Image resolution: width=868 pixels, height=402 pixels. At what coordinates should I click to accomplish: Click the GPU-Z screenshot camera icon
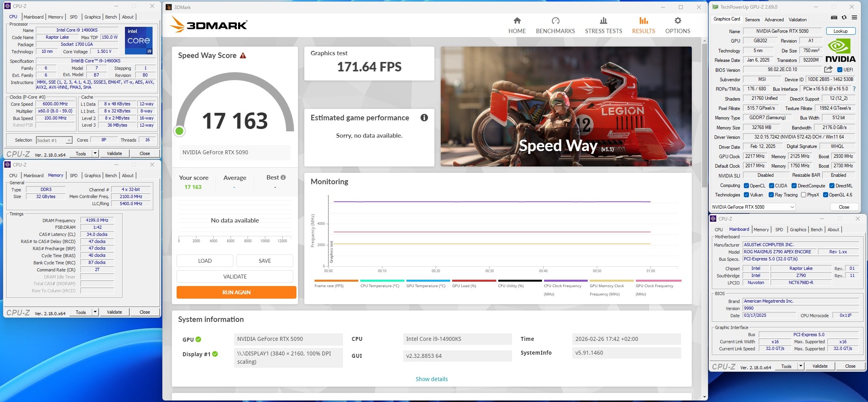tap(834, 18)
